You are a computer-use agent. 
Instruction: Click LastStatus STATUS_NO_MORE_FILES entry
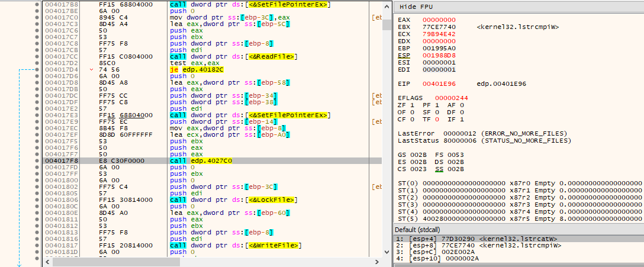[x=485, y=140]
